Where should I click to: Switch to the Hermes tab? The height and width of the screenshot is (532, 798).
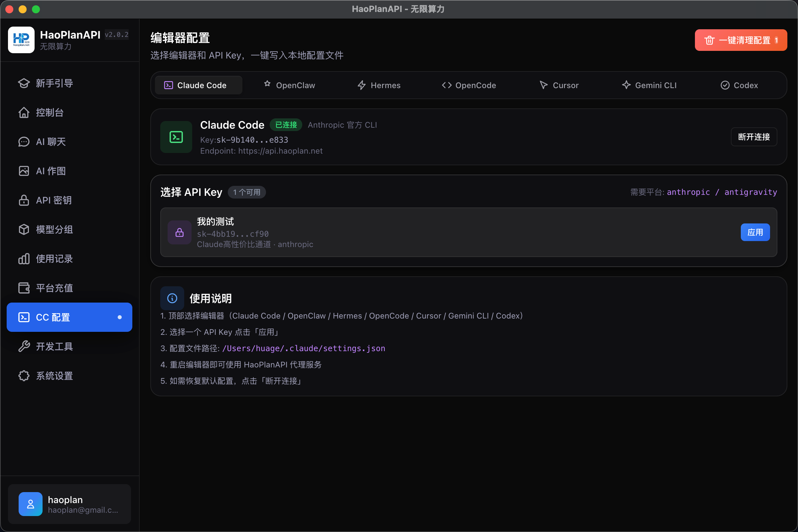coord(379,85)
